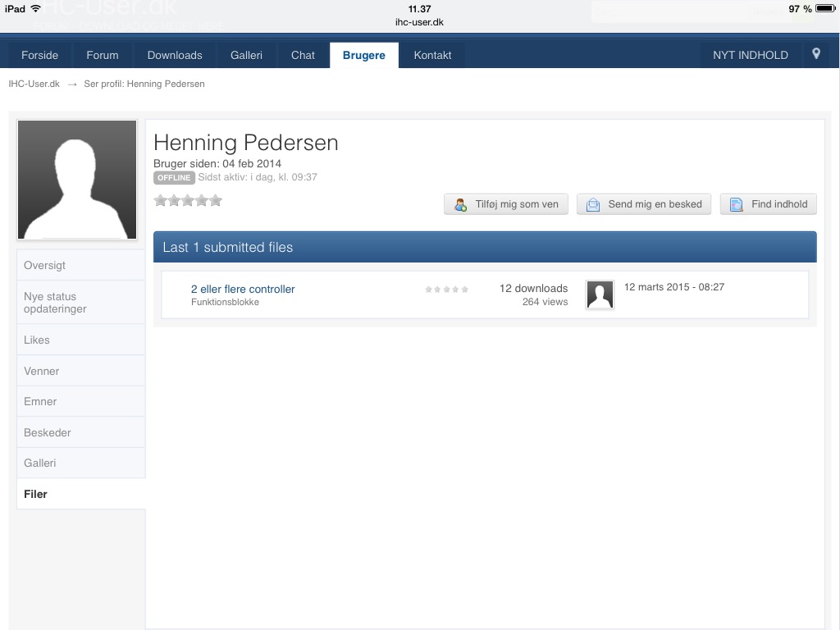Click the Find indhold button
840x630 pixels.
tap(769, 204)
